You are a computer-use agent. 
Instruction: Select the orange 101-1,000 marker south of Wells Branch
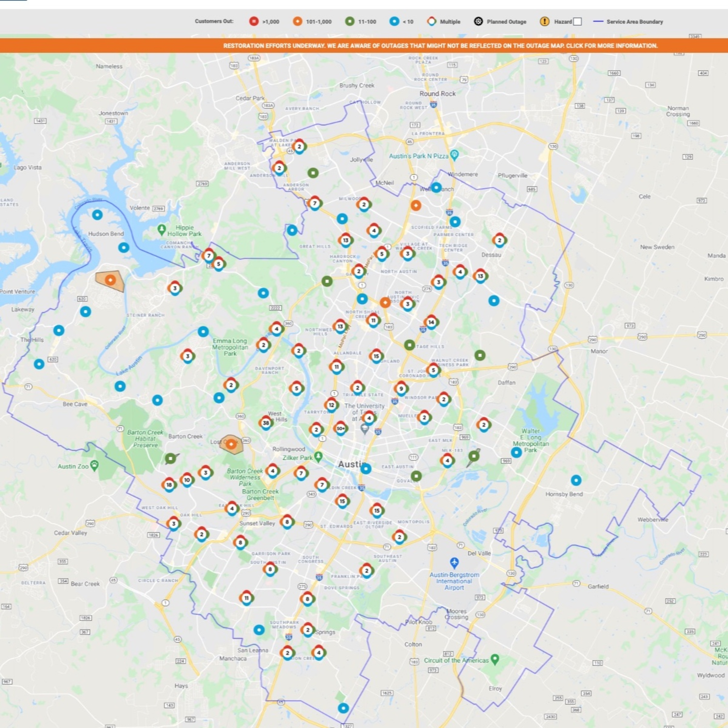416,205
